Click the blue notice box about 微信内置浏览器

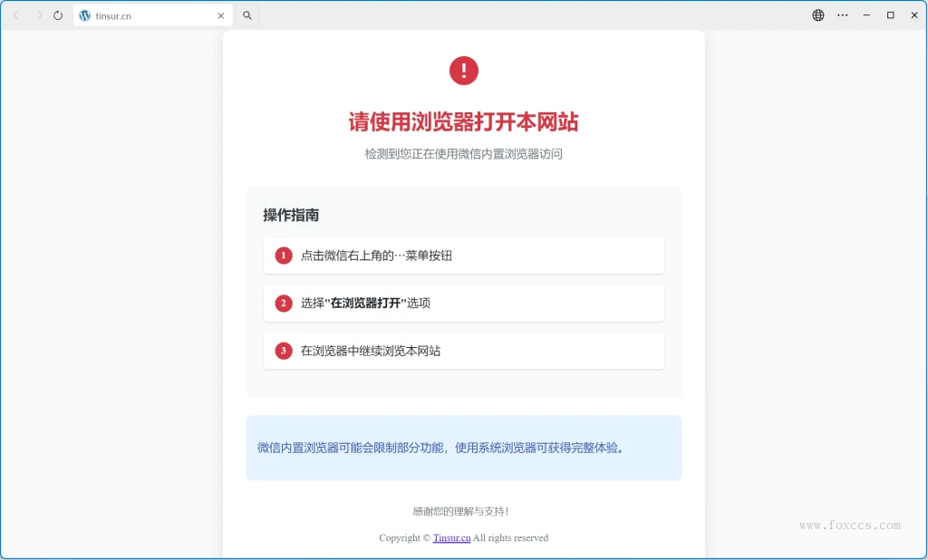(x=463, y=448)
